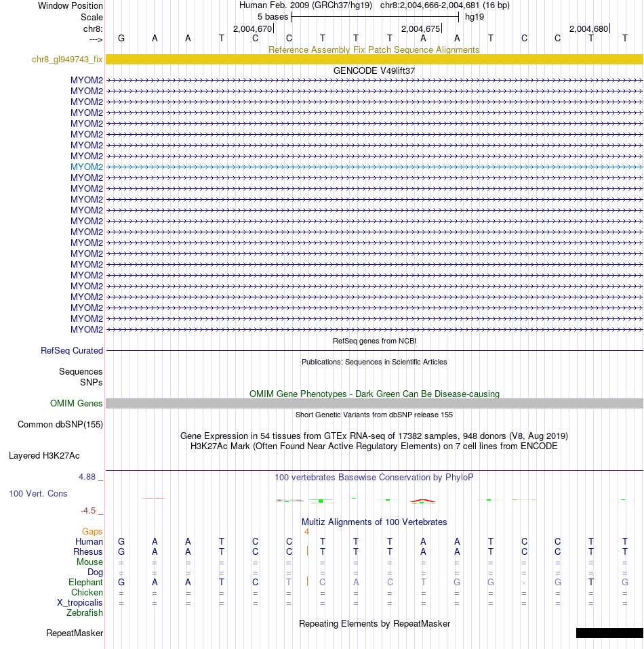The width and height of the screenshot is (644, 649).
Task: Click the 5 bases scale bar
Action: coord(375,17)
